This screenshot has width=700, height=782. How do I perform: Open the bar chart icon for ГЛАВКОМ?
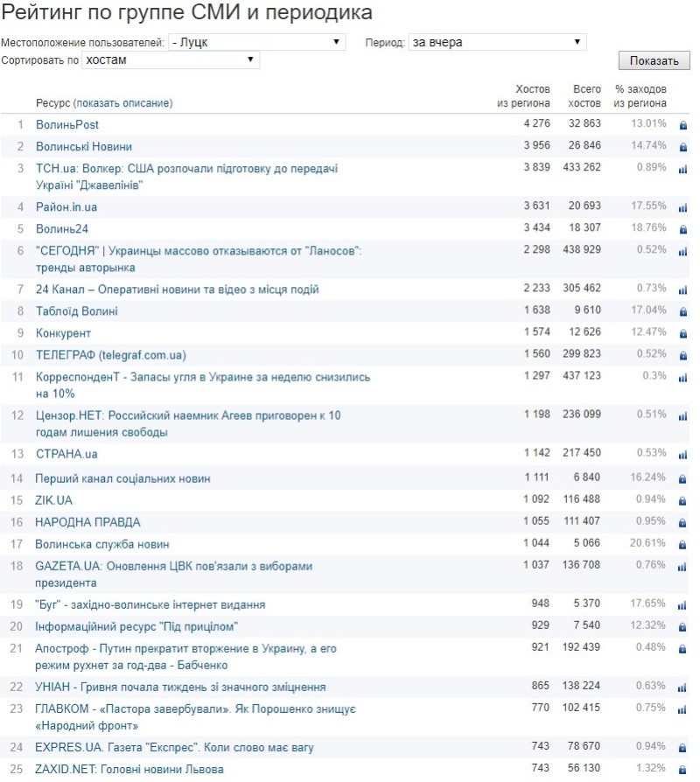coord(683,709)
